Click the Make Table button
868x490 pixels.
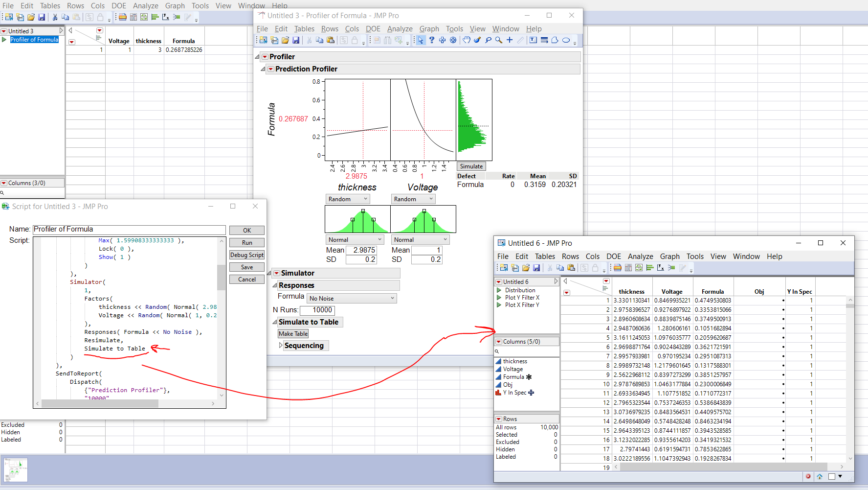(x=293, y=334)
